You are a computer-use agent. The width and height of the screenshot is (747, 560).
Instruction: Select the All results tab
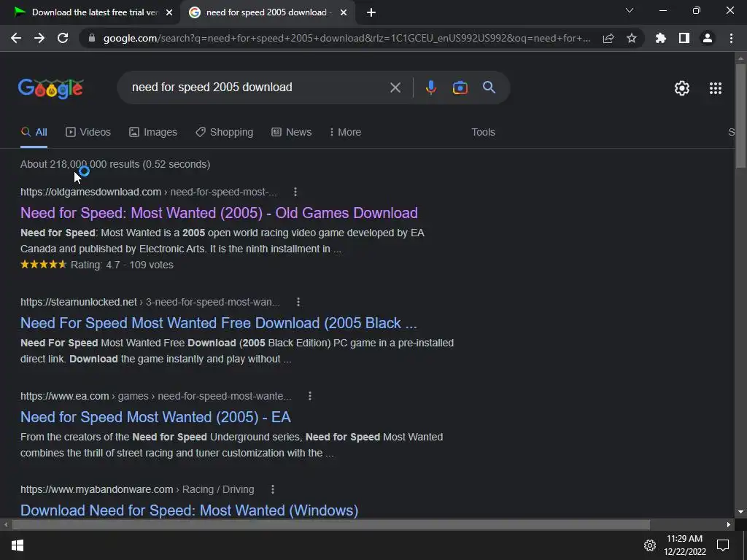tap(34, 133)
